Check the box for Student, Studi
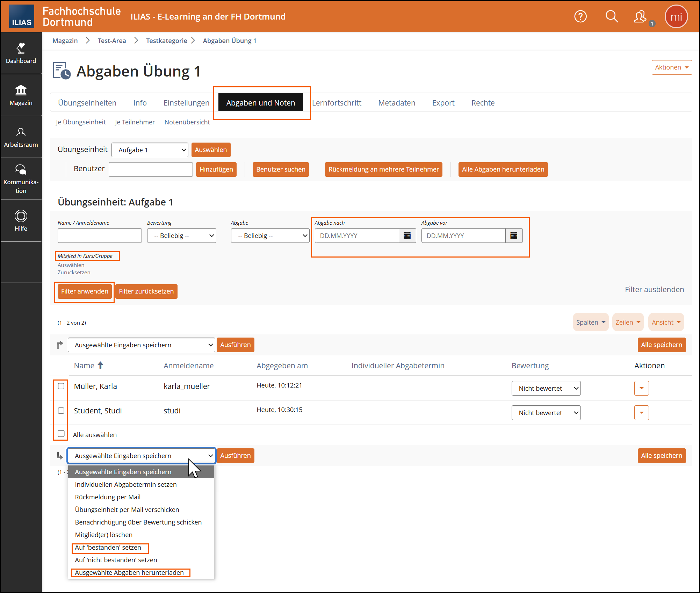 61,411
